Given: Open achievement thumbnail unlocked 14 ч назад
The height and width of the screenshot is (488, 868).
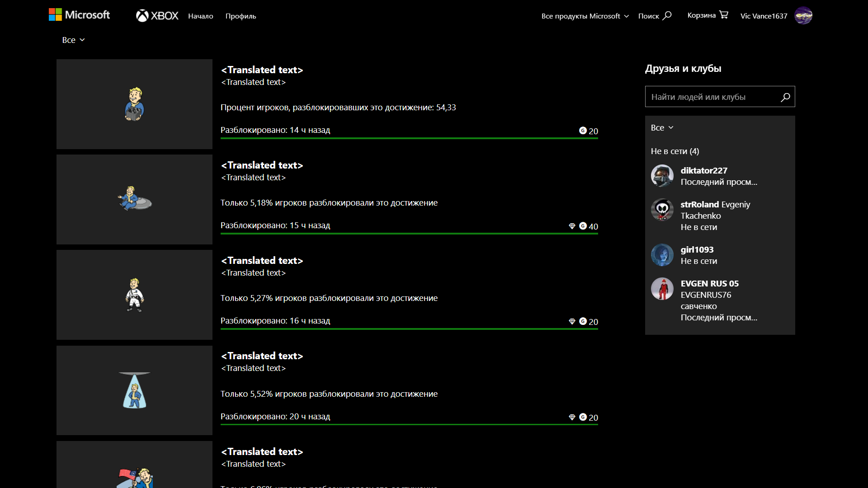Looking at the screenshot, I should click(134, 104).
